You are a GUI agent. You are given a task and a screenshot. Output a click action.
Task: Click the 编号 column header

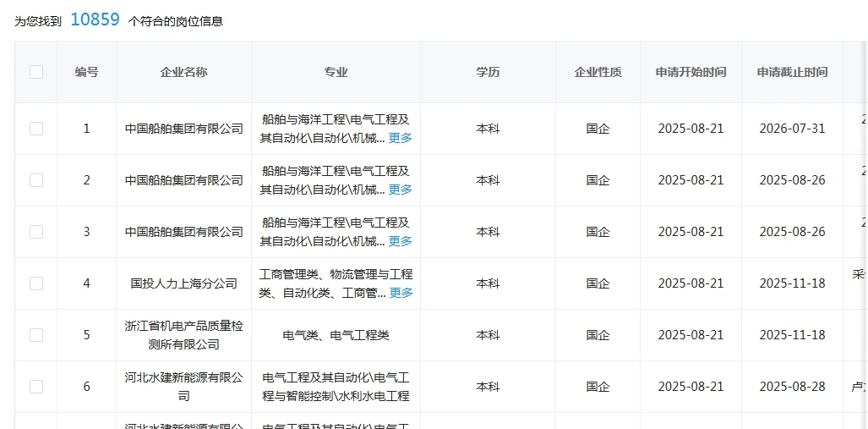coord(87,72)
